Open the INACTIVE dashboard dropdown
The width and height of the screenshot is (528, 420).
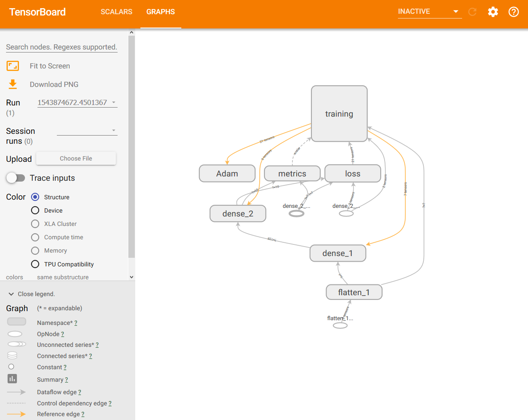[429, 12]
